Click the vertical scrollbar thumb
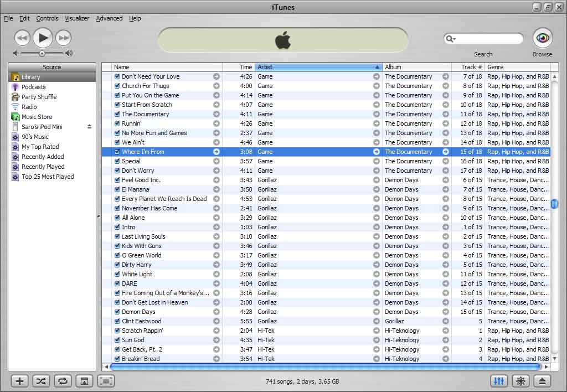The width and height of the screenshot is (567, 392). click(x=554, y=204)
